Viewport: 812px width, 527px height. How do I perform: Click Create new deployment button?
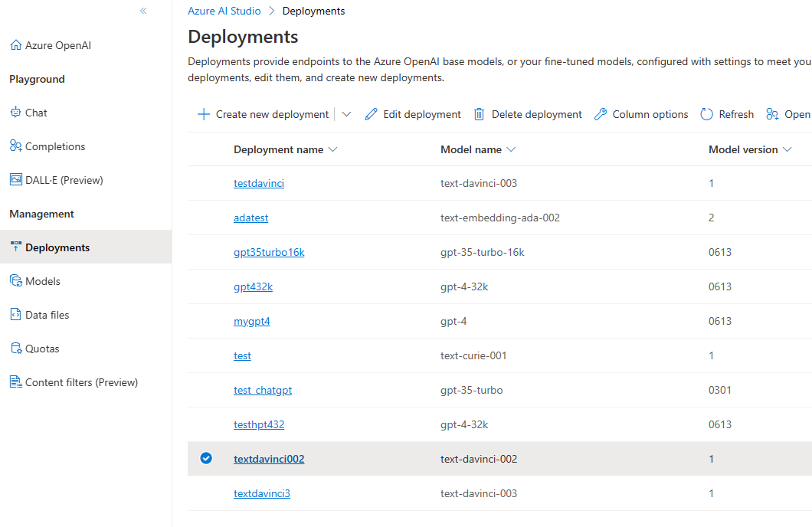(263, 114)
